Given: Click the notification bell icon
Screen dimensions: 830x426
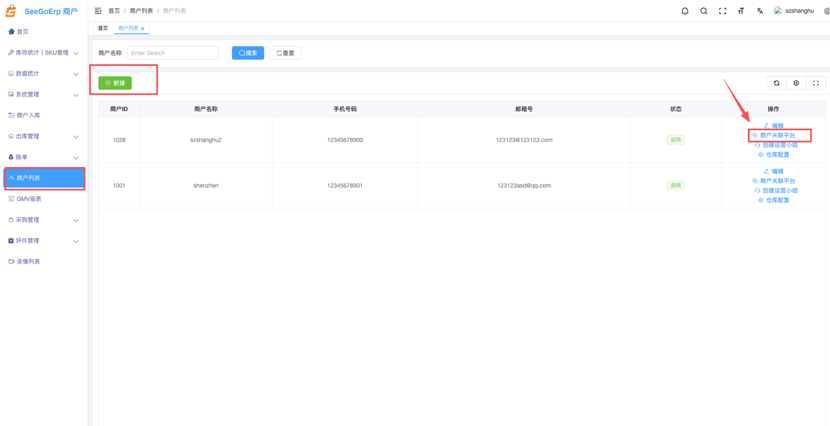Looking at the screenshot, I should tap(685, 11).
